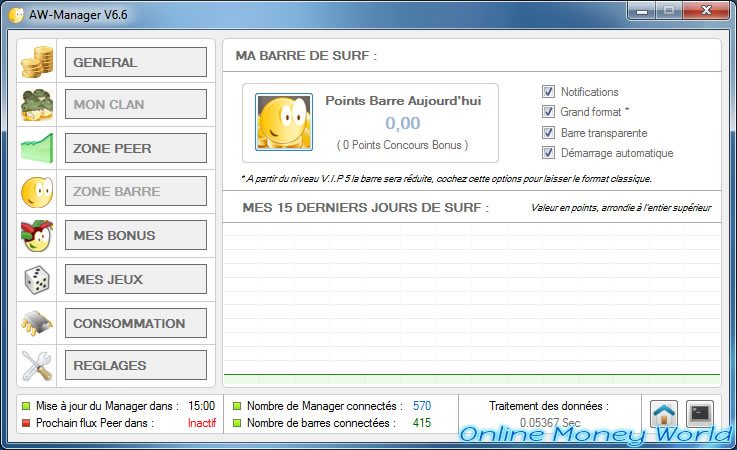View the CONSOMMATION section

tap(136, 323)
